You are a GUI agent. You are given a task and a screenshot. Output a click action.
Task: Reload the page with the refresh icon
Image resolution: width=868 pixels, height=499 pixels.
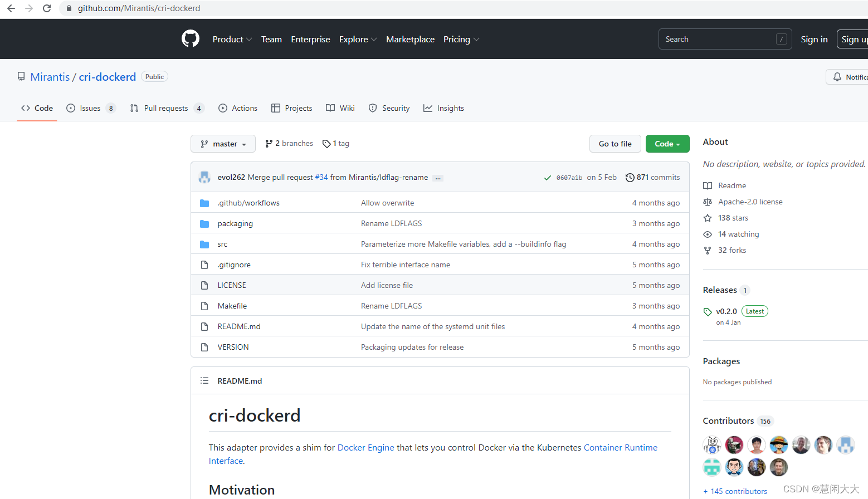[x=47, y=8]
